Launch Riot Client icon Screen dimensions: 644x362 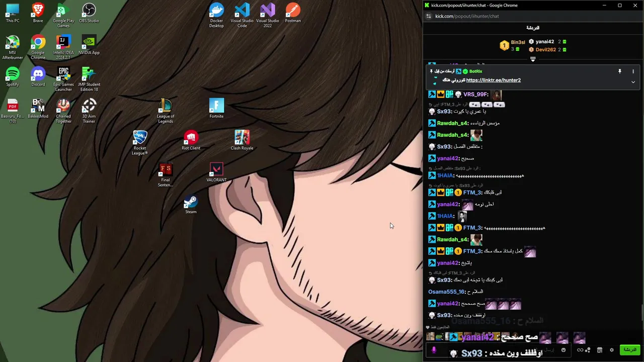(191, 140)
